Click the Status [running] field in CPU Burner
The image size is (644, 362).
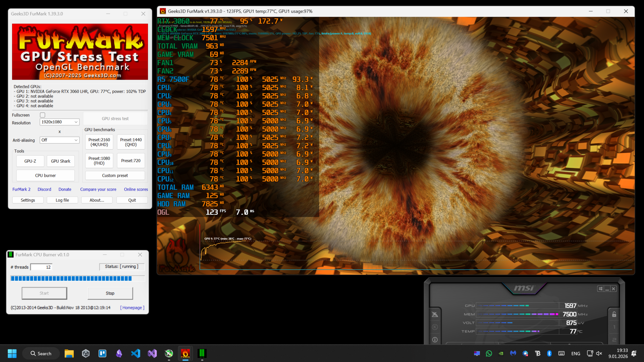(122, 267)
